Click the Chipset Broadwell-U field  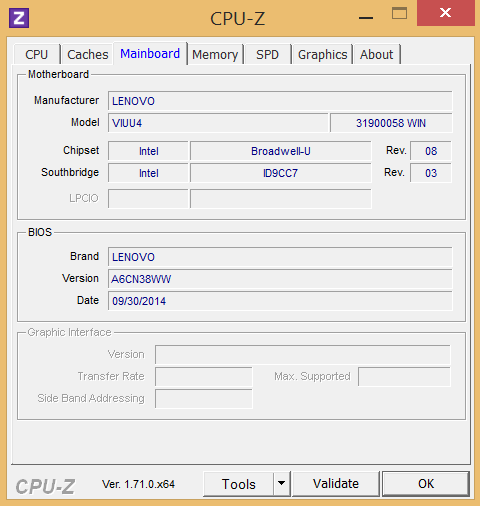tap(281, 151)
